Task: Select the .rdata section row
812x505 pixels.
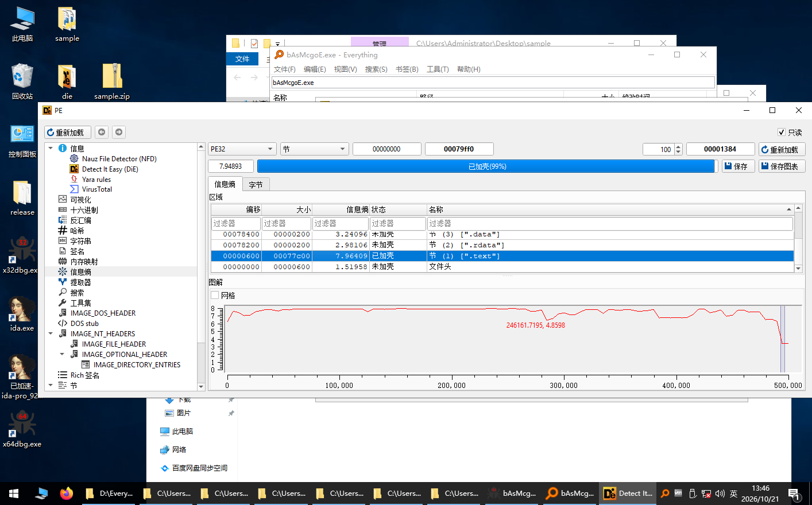Action: pyautogui.click(x=502, y=245)
